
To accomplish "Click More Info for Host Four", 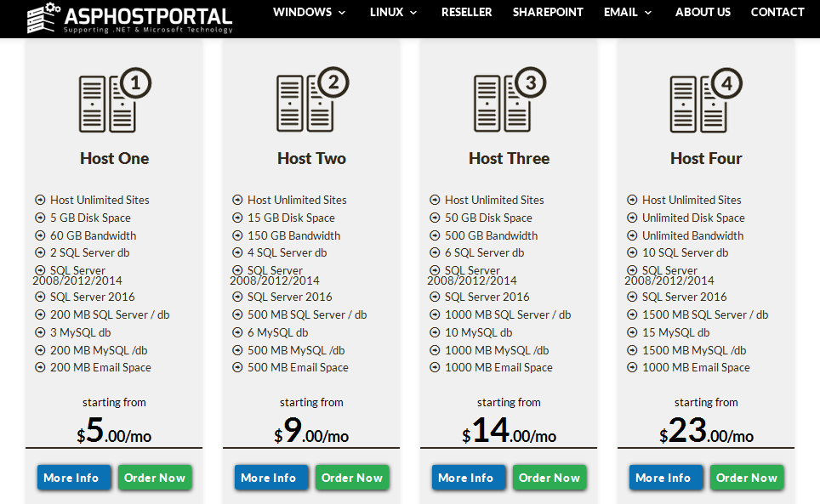I will 666,478.
